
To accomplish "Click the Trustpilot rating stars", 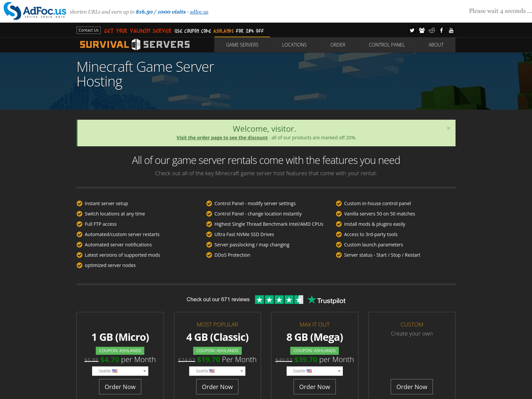I will pos(279,300).
